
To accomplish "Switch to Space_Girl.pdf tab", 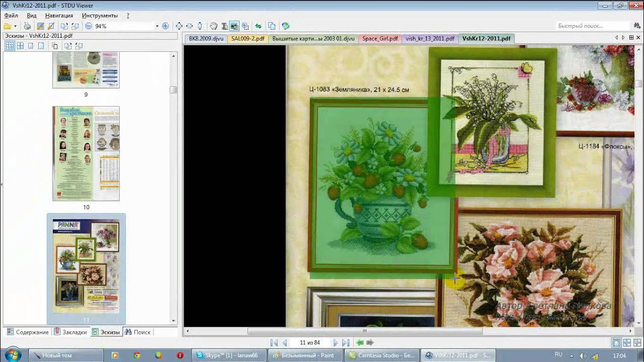I will click(380, 39).
